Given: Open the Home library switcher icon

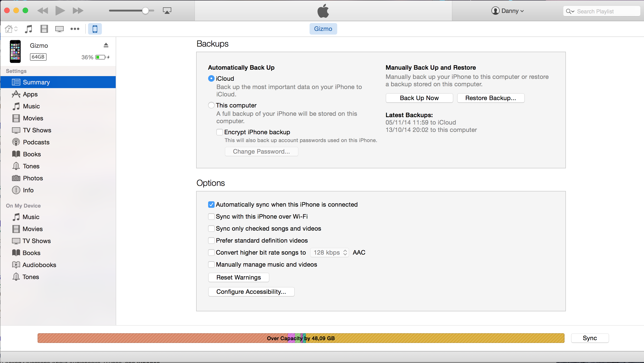Looking at the screenshot, I should pos(11,29).
